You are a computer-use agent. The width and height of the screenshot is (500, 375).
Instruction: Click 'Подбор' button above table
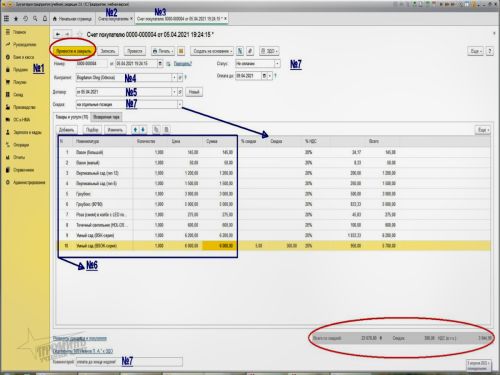92,130
